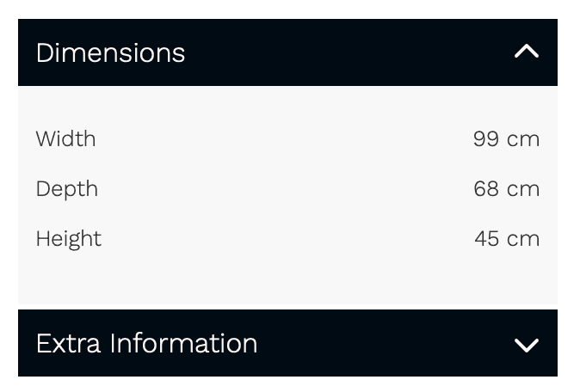
Task: Click the 99 cm width value
Action: click(x=506, y=139)
